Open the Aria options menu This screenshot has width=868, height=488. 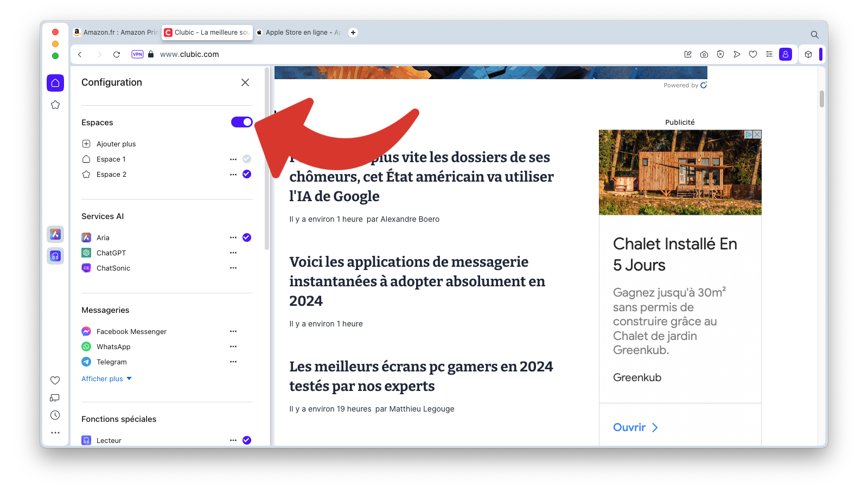click(233, 237)
